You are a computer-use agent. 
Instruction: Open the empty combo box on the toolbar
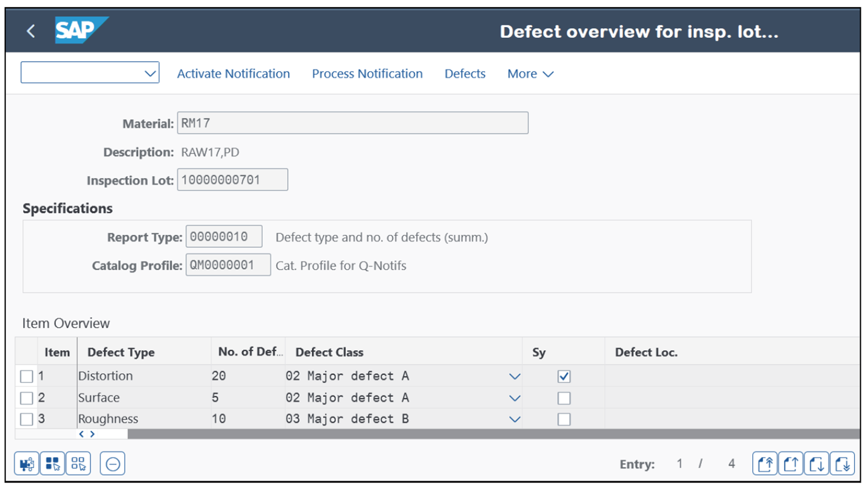[90, 73]
